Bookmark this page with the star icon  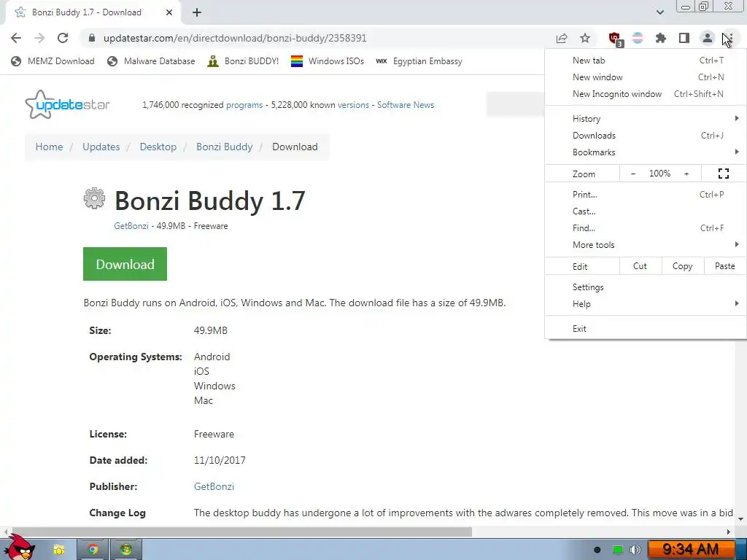585,38
